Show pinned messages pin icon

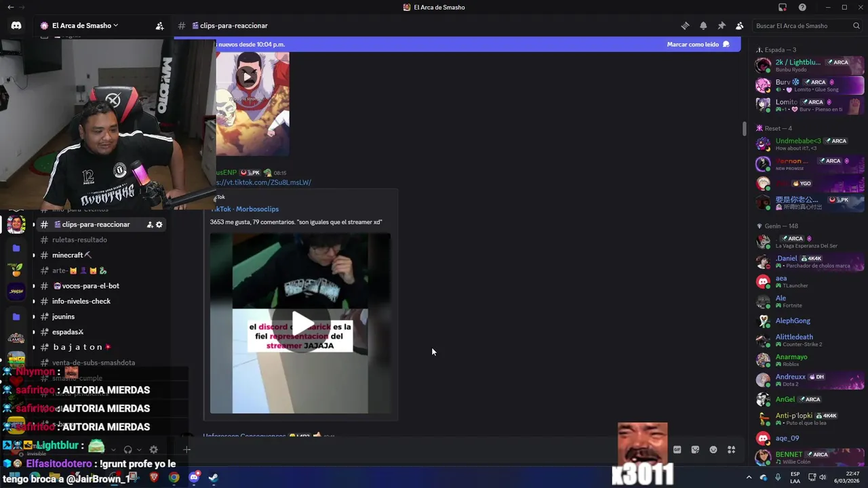coord(722,26)
